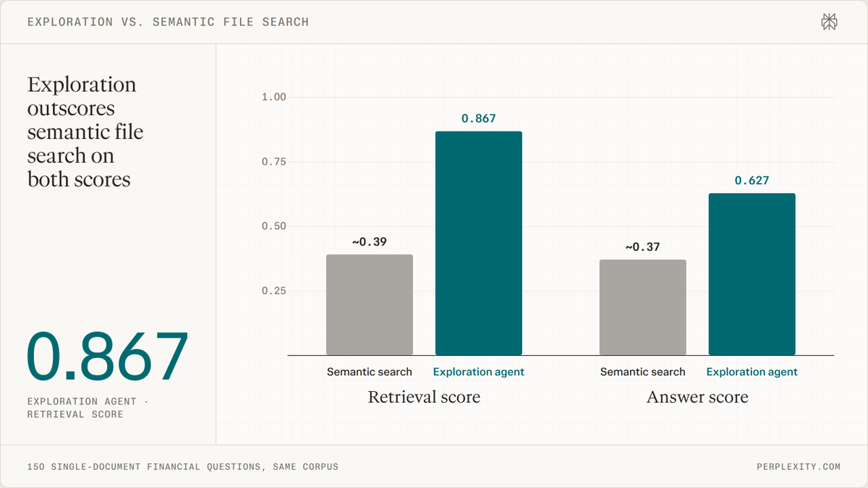Click 'Exploration agent' label under Retrieval score
868x488 pixels.
(478, 372)
